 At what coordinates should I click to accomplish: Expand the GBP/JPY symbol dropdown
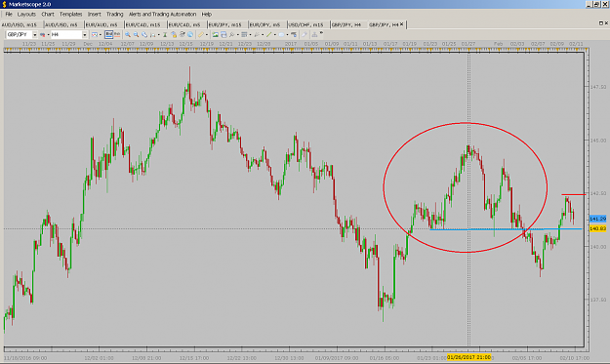[34, 34]
